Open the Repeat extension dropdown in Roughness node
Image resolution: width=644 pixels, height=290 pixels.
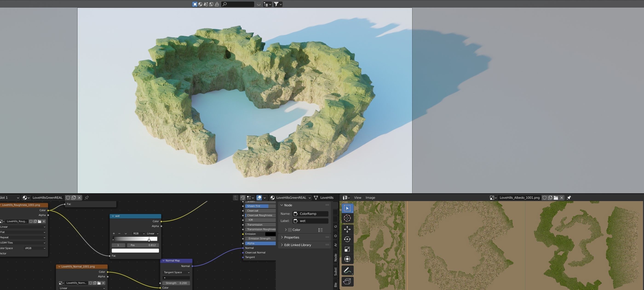tap(23, 238)
